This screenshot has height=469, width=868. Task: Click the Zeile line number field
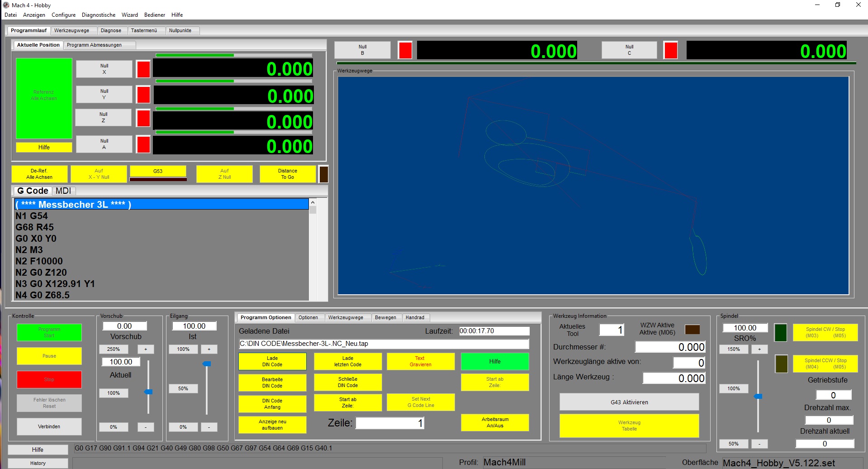click(390, 423)
